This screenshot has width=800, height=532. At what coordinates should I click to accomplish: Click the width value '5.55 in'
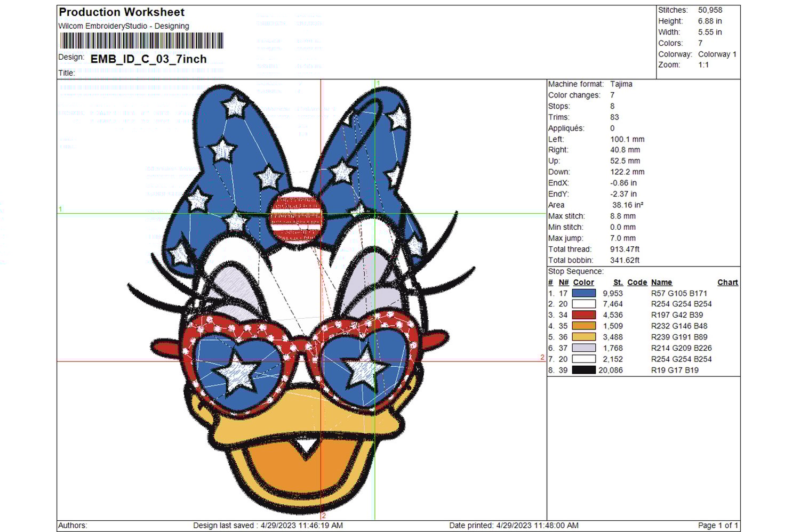click(710, 32)
